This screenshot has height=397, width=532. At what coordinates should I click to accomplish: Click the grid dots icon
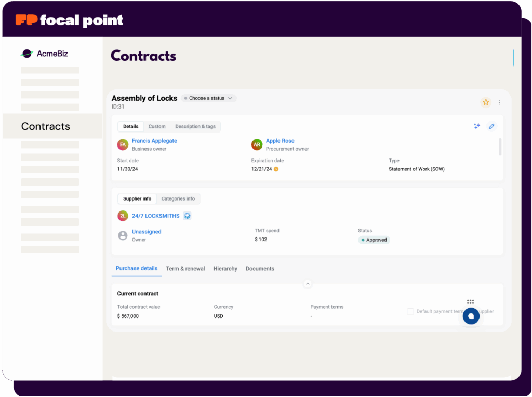pyautogui.click(x=470, y=301)
